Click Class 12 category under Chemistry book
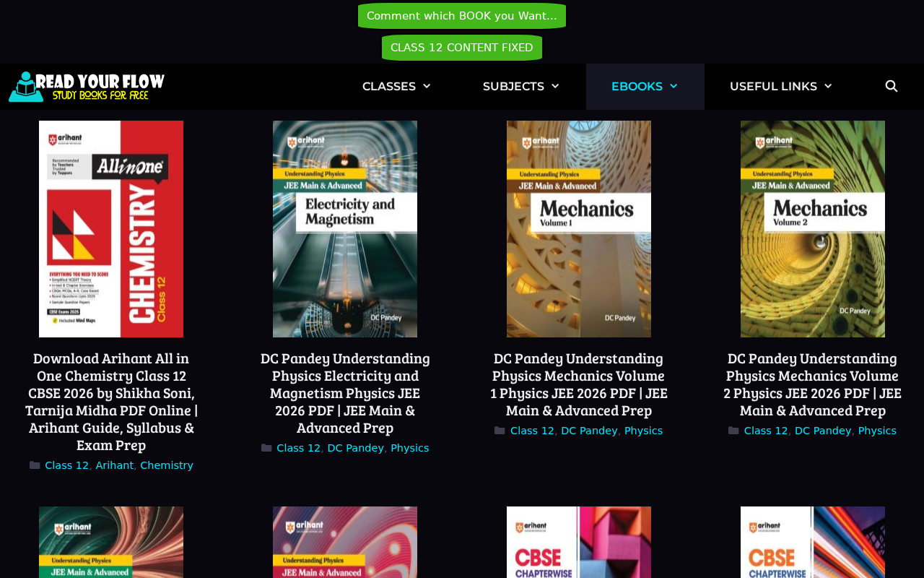 pyautogui.click(x=66, y=465)
